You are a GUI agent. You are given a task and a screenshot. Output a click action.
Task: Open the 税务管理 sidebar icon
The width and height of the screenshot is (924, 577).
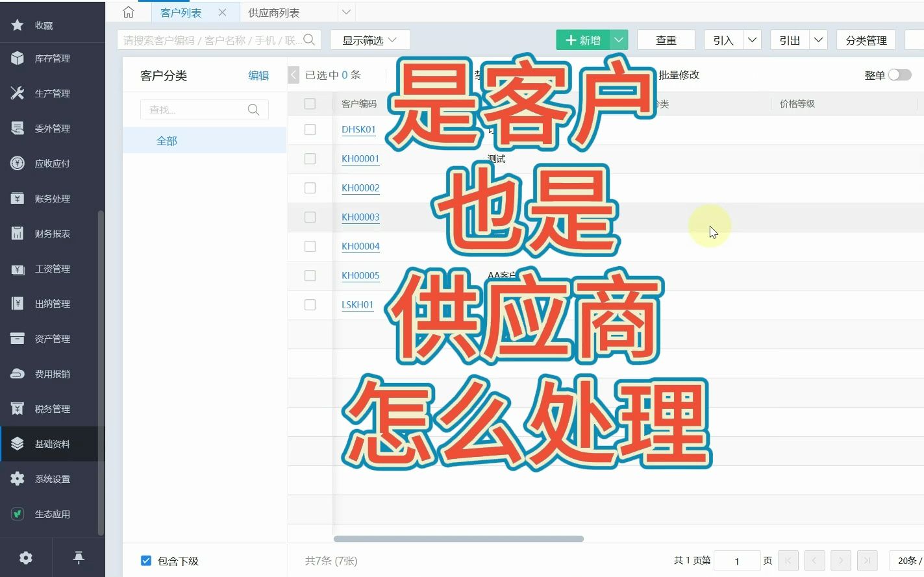click(x=18, y=409)
